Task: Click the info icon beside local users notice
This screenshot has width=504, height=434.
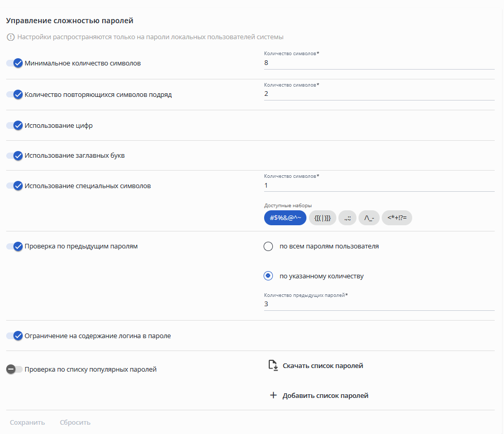Action: [x=11, y=37]
